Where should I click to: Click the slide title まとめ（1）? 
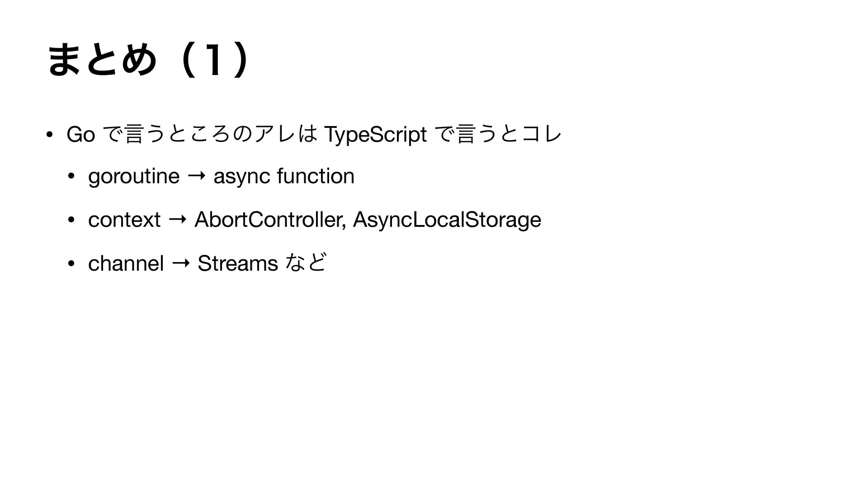[149, 61]
